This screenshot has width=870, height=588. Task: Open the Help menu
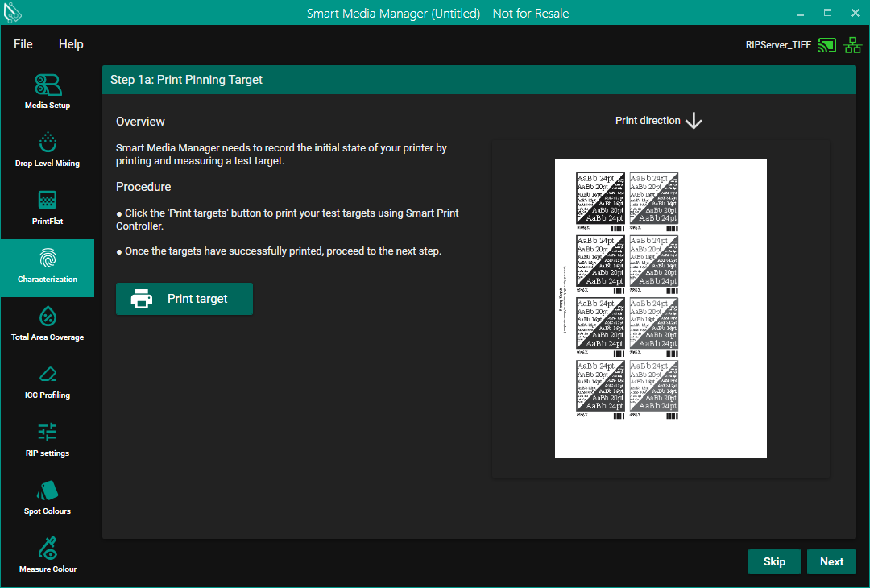71,44
